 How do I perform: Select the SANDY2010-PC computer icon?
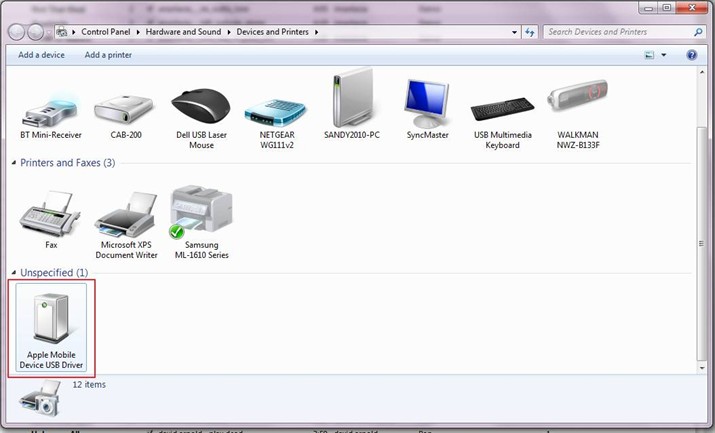352,98
